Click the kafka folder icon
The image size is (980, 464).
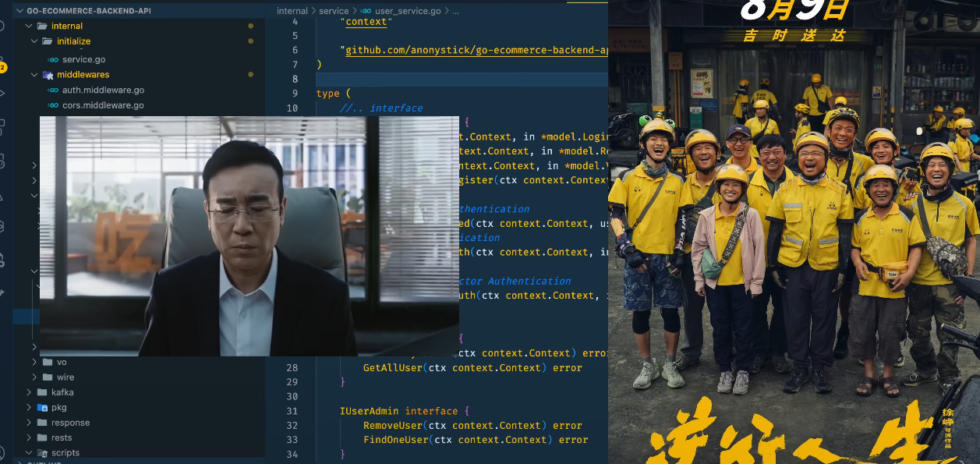pyautogui.click(x=43, y=392)
